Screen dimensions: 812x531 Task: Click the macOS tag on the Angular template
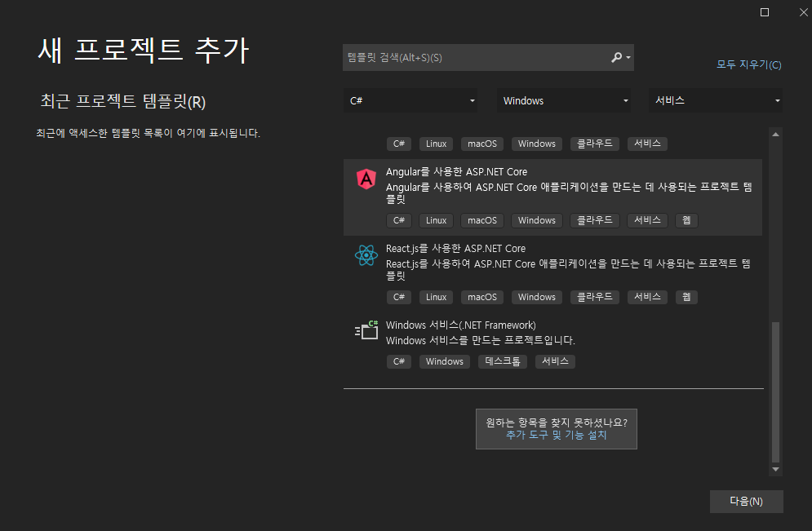click(481, 219)
